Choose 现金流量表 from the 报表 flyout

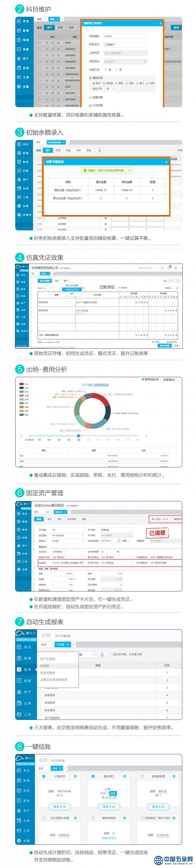pyautogui.click(x=48, y=672)
